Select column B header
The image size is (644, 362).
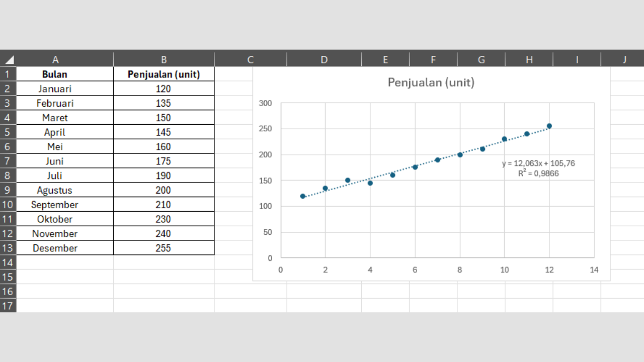point(164,59)
